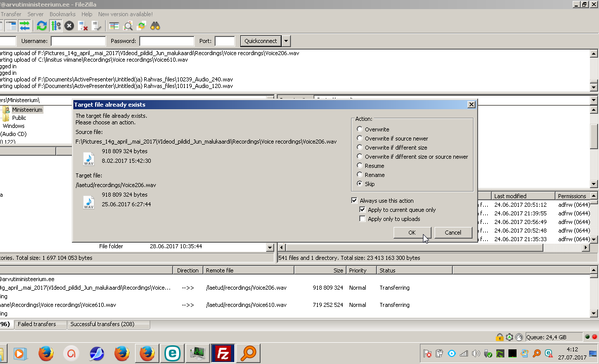Image resolution: width=599 pixels, height=364 pixels.
Task: Open the Bookmarks menu
Action: click(x=62, y=15)
